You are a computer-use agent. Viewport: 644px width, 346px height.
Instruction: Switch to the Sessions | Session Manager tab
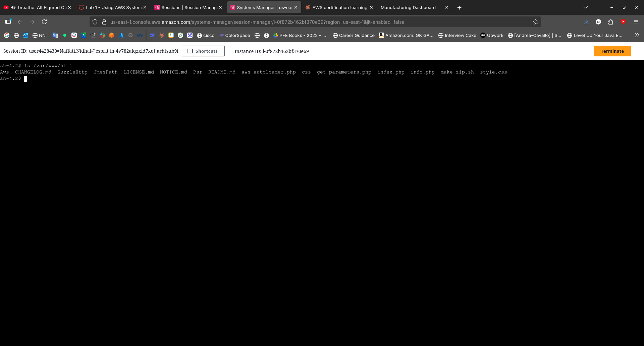coord(186,7)
